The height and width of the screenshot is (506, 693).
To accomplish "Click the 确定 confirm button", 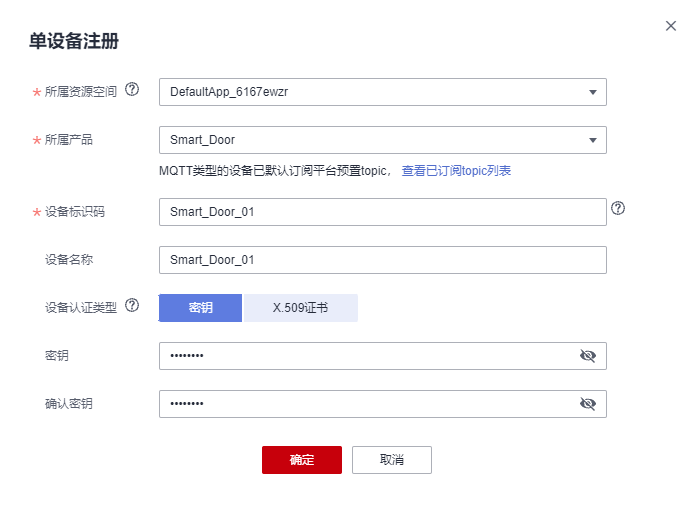I will [302, 460].
